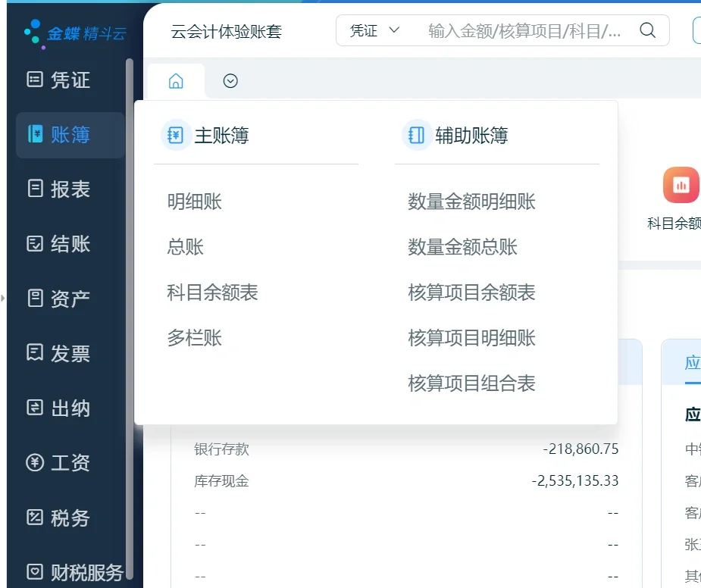Expand the tab list chevron
The width and height of the screenshot is (701, 588).
pyautogui.click(x=230, y=81)
